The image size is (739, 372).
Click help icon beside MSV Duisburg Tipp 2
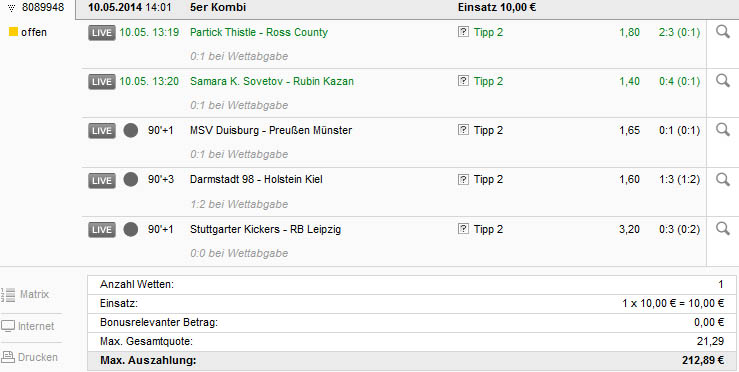pyautogui.click(x=463, y=130)
